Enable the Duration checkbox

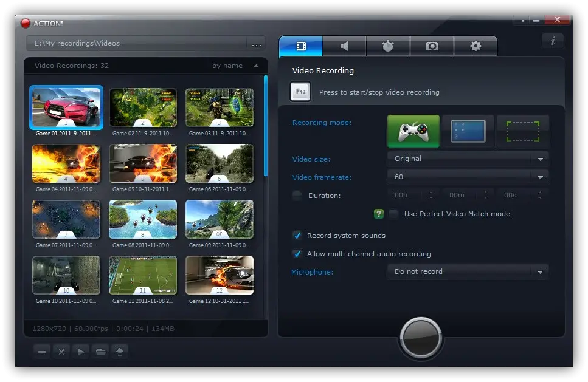[x=297, y=196]
